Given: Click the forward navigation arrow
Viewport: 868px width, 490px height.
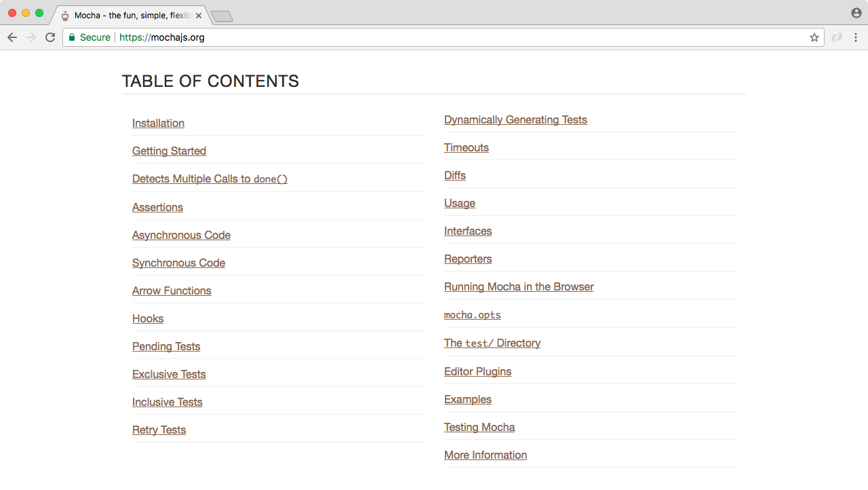Looking at the screenshot, I should [31, 37].
